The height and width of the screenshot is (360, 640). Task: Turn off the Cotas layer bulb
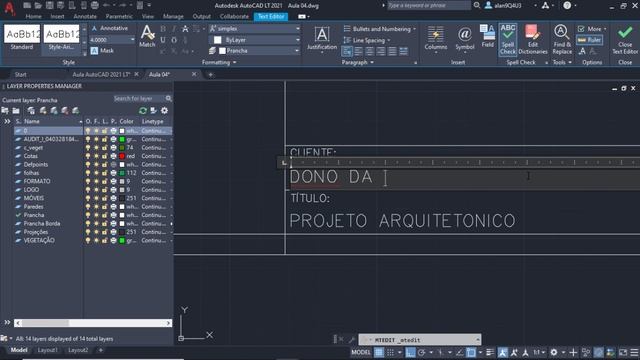click(x=88, y=156)
